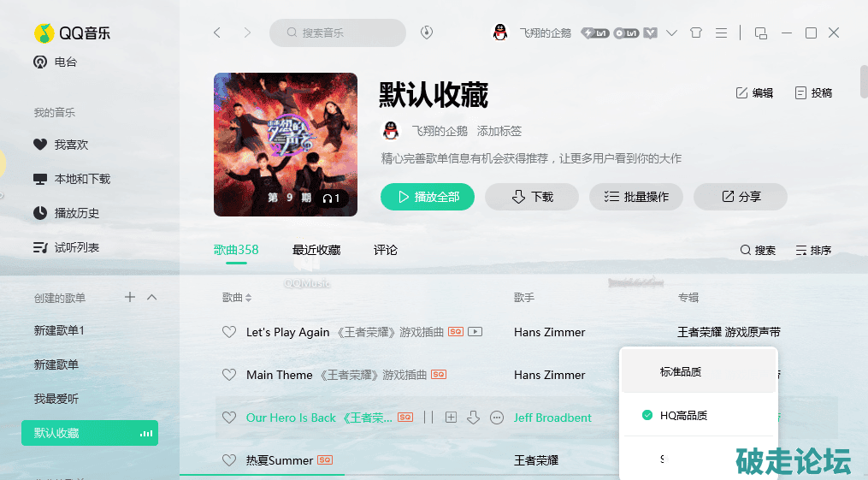Open the main menu hamburger icon
The height and width of the screenshot is (480, 868).
721,33
